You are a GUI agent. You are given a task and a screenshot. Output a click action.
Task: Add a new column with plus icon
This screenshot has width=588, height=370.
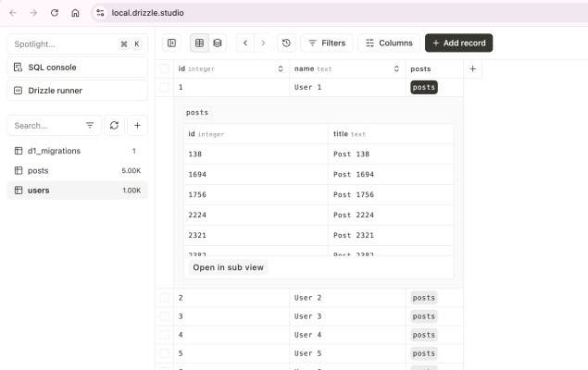(473, 68)
